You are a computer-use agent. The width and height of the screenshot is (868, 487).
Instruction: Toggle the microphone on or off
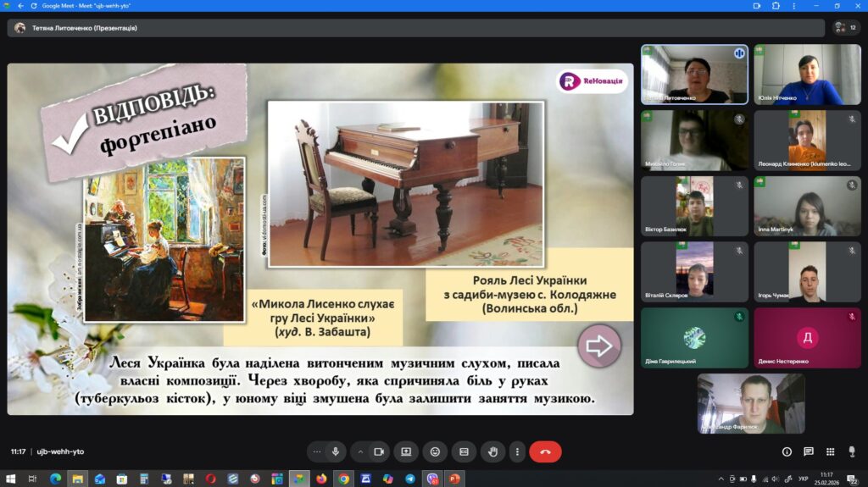pyautogui.click(x=336, y=452)
